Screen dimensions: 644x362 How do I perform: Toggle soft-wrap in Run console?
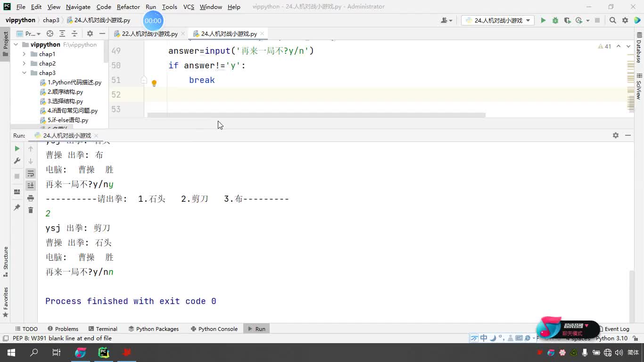pyautogui.click(x=31, y=173)
